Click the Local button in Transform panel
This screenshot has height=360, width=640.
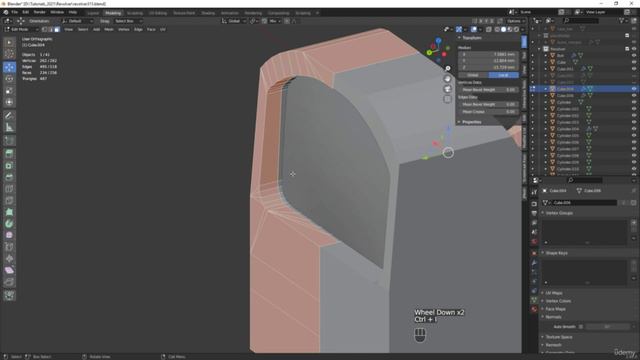coord(504,75)
